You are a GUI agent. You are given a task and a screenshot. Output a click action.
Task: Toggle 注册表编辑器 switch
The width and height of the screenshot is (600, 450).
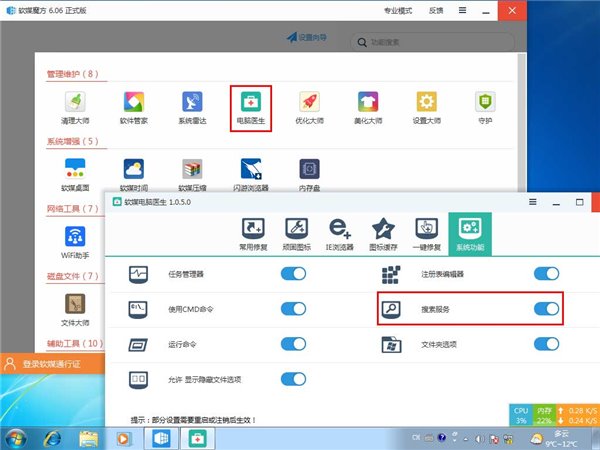tap(546, 274)
